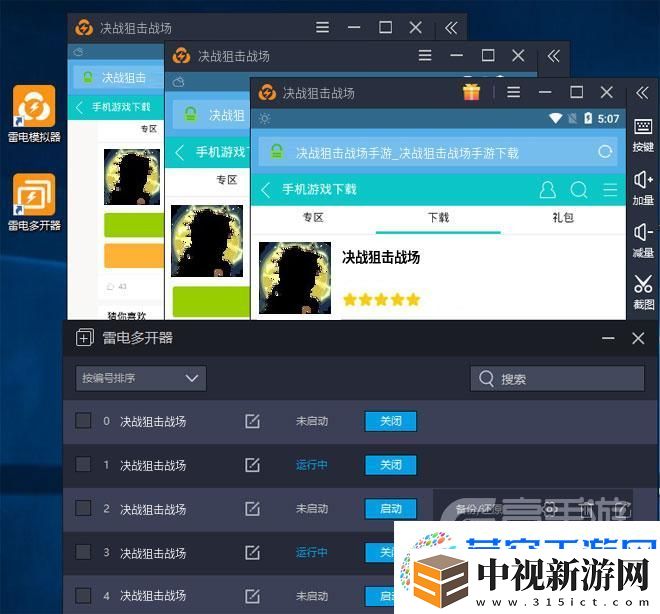Click the 未启动 status of instance 4

click(311, 596)
